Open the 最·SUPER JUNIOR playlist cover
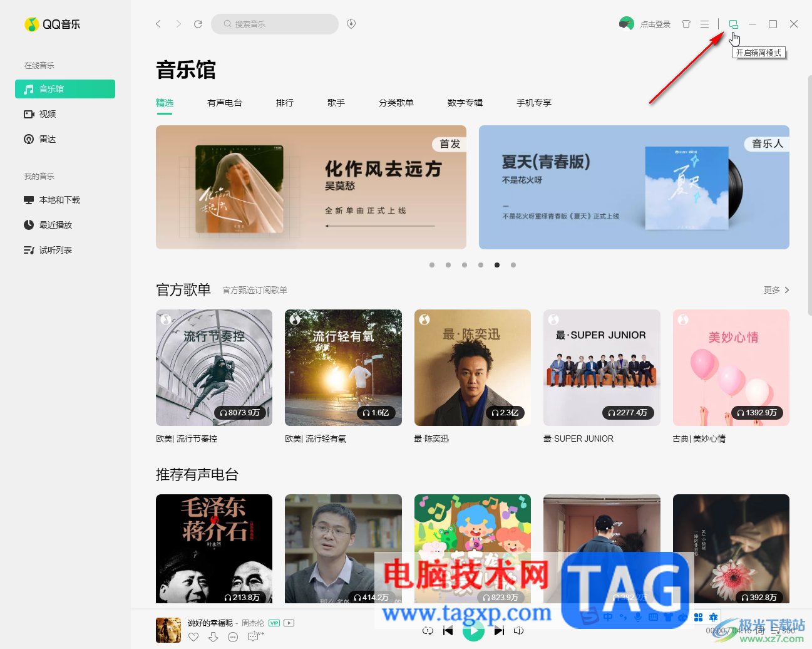Image resolution: width=812 pixels, height=649 pixels. tap(602, 368)
